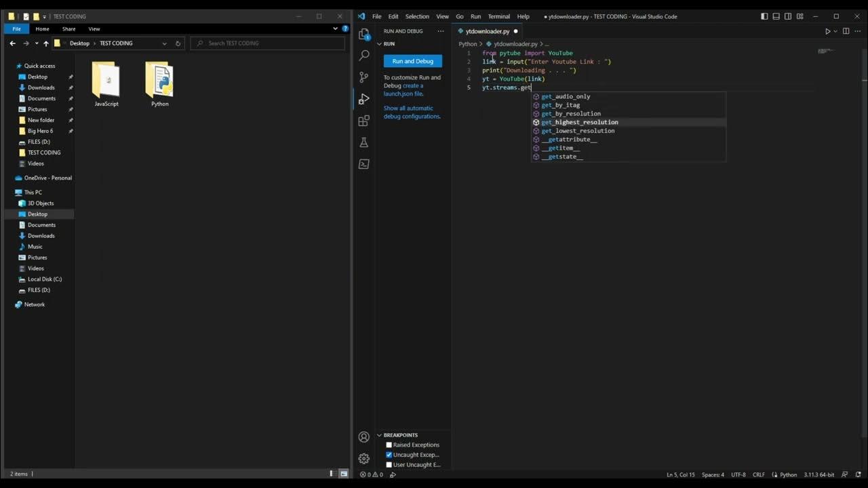Select the Run and Debug activity bar icon

[x=364, y=99]
